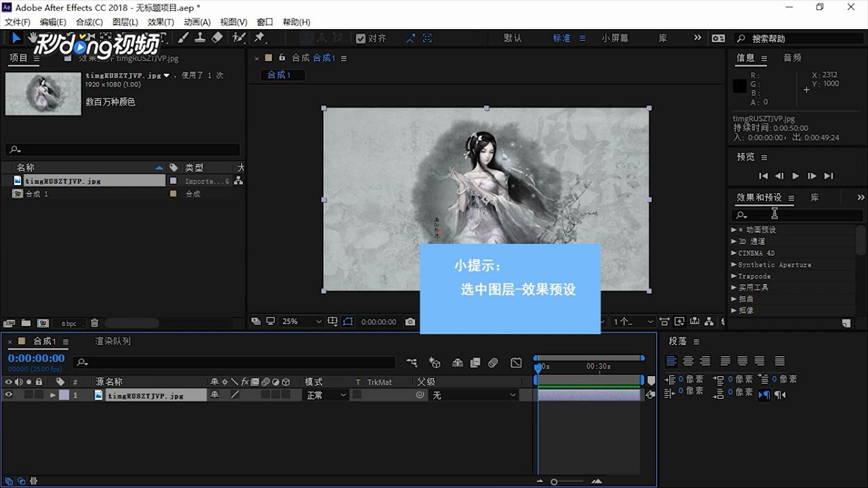Screen dimensions: 868x488
Task: Click the Sync Settings icon near search help
Action: [719, 39]
